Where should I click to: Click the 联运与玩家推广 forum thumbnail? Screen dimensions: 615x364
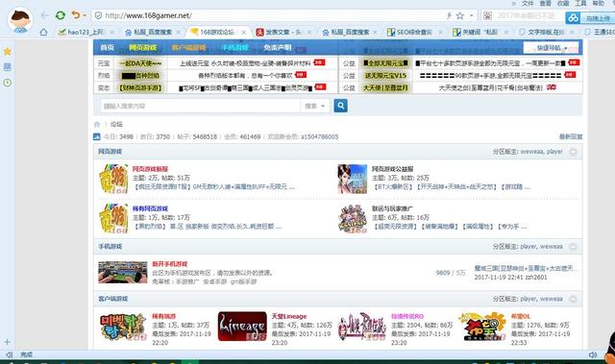click(x=353, y=219)
